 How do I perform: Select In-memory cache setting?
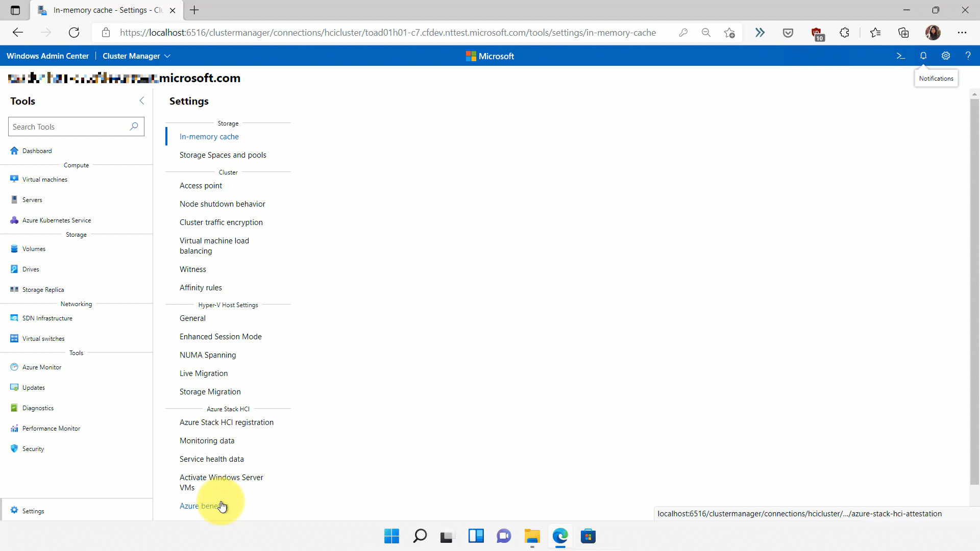click(x=209, y=137)
